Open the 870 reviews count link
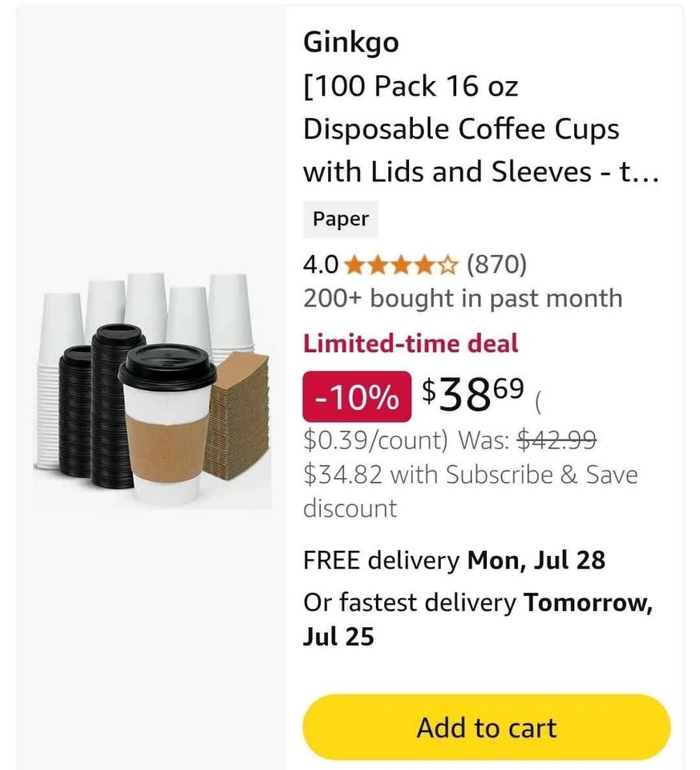Screen dimensions: 700x770 point(496,265)
